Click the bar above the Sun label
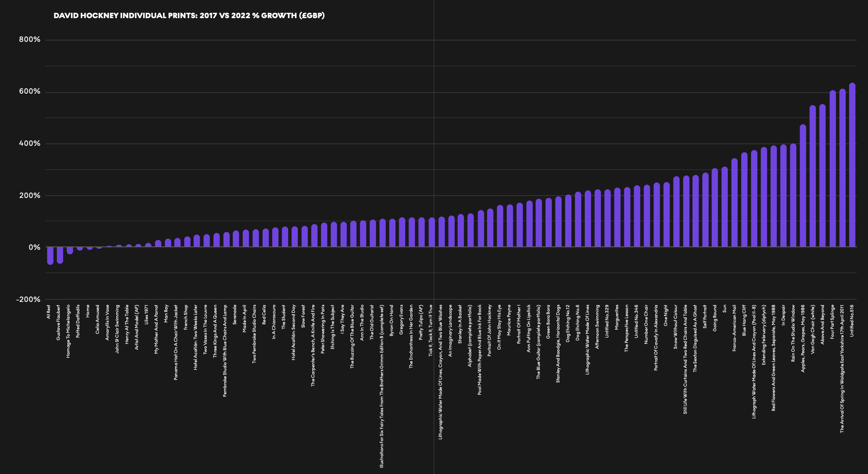This screenshot has height=474, width=868. pyautogui.click(x=725, y=207)
